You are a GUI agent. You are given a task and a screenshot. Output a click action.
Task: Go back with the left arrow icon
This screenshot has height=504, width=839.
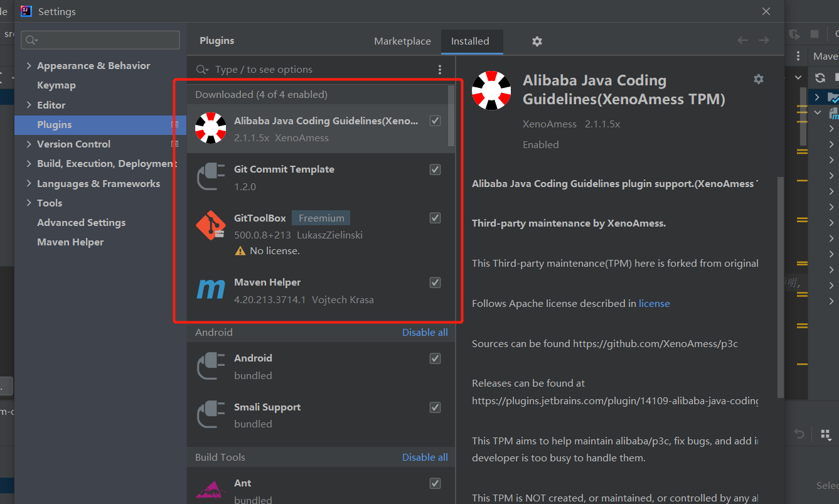pyautogui.click(x=742, y=40)
